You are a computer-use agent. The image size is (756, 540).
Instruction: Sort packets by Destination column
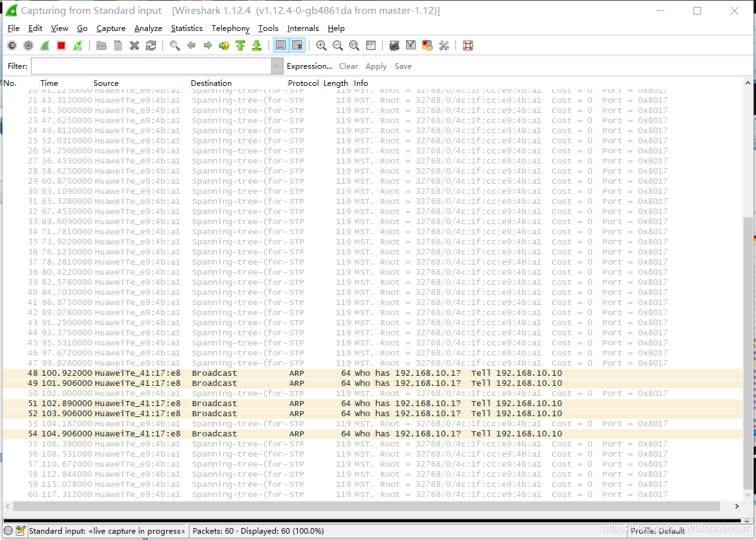click(238, 83)
